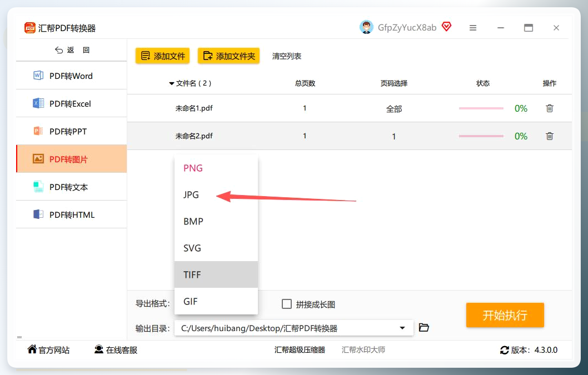Click the page count 1 of 未命名1.pdf

point(305,108)
